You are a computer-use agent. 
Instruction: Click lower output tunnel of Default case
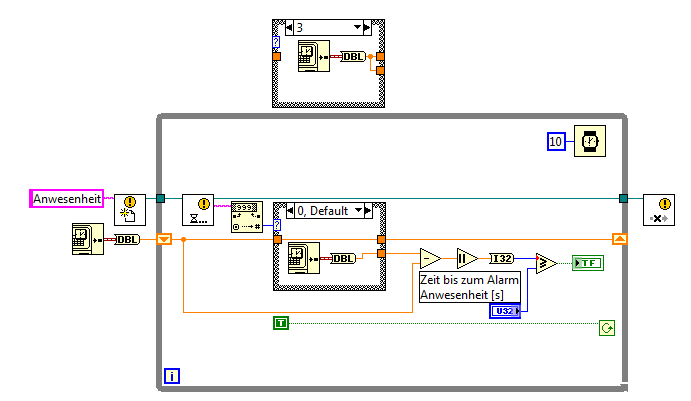coord(381,253)
